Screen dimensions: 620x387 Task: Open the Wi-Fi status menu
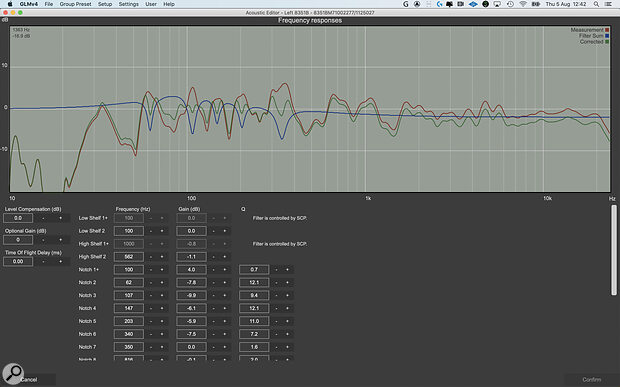pyautogui.click(x=523, y=4)
